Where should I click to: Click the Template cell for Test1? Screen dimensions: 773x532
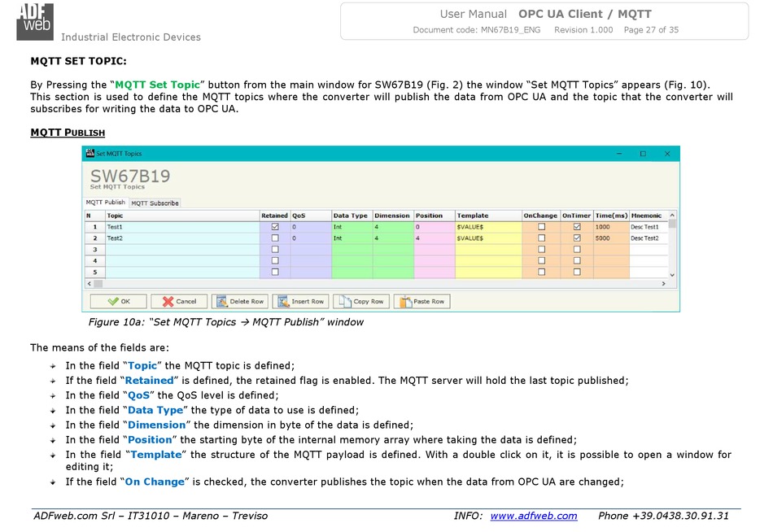coord(487,227)
